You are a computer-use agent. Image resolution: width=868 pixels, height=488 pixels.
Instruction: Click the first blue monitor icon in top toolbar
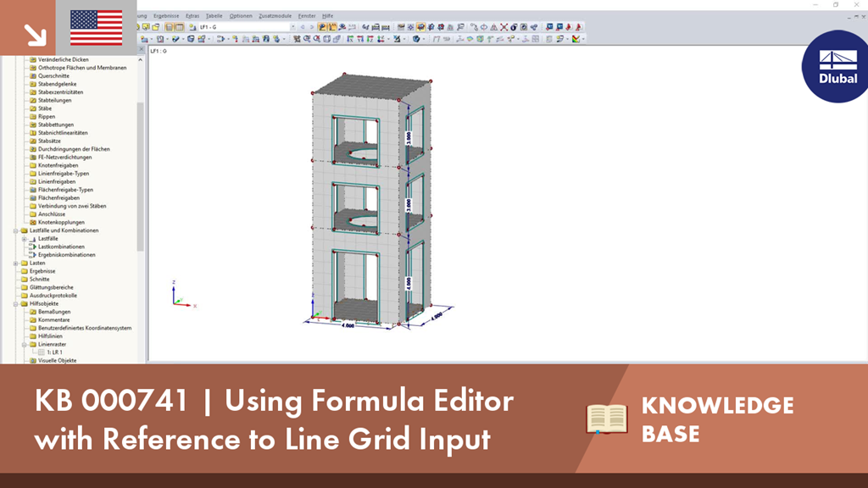[x=549, y=26]
